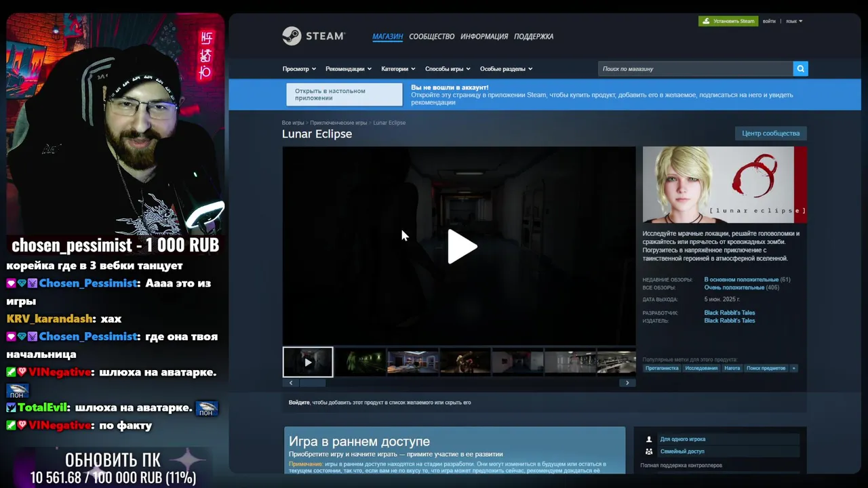Expand the Просмотр browse menu

tap(299, 68)
